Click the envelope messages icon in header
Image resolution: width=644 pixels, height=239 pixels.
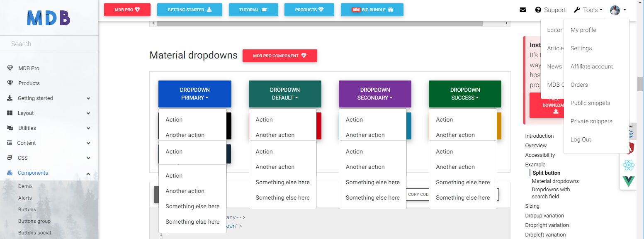click(523, 10)
